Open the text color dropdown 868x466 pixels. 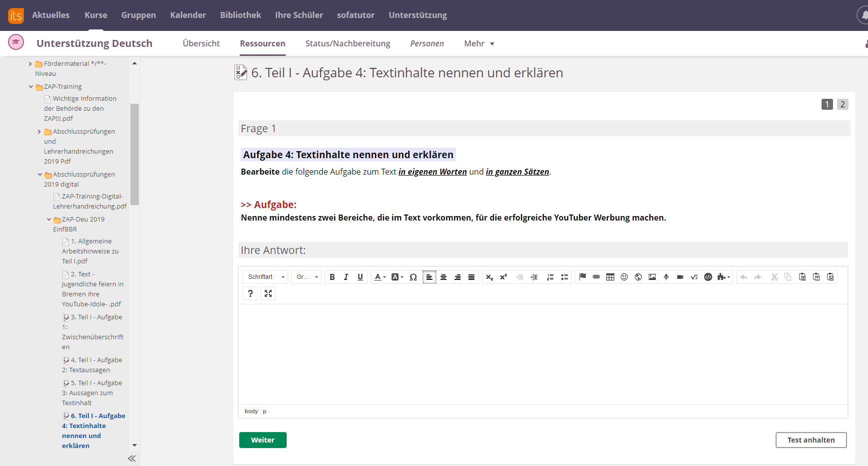[x=380, y=277]
